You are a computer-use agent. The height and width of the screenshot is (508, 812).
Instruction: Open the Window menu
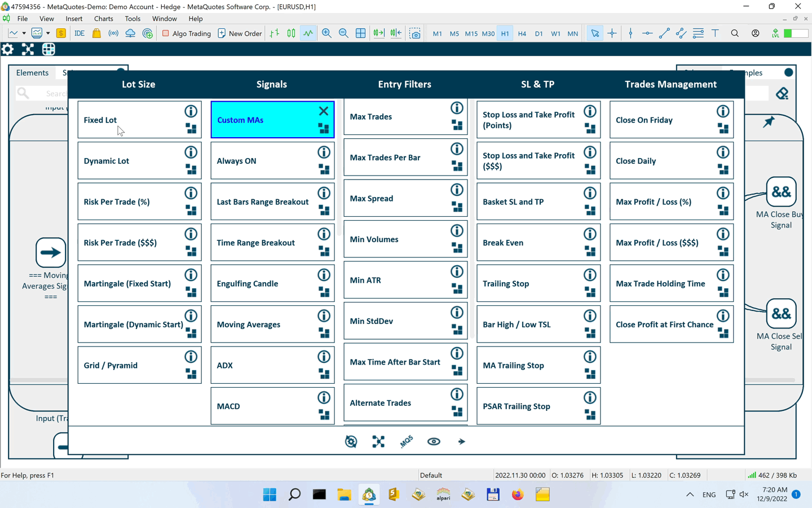(164, 19)
